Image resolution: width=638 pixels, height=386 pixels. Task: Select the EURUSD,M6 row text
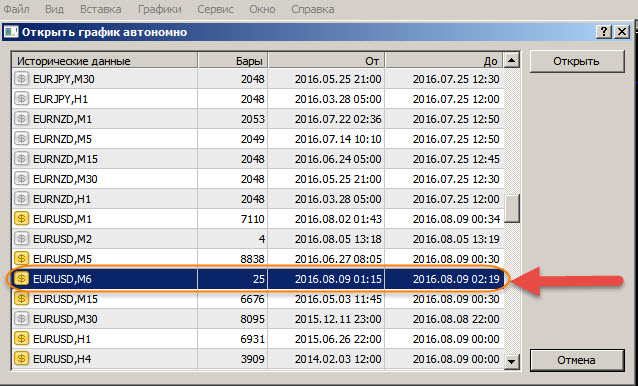coord(62,279)
